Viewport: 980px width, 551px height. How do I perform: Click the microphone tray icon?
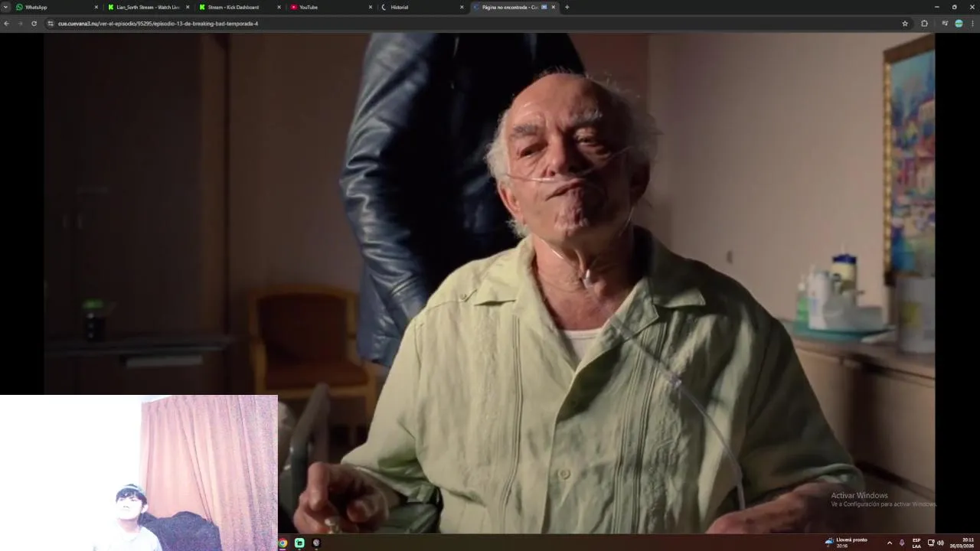[x=902, y=543]
